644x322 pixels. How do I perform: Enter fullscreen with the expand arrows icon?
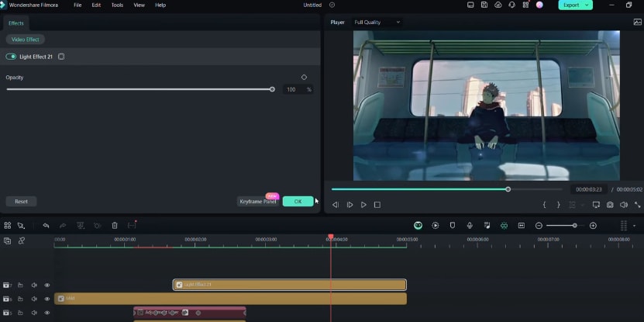pos(638,204)
